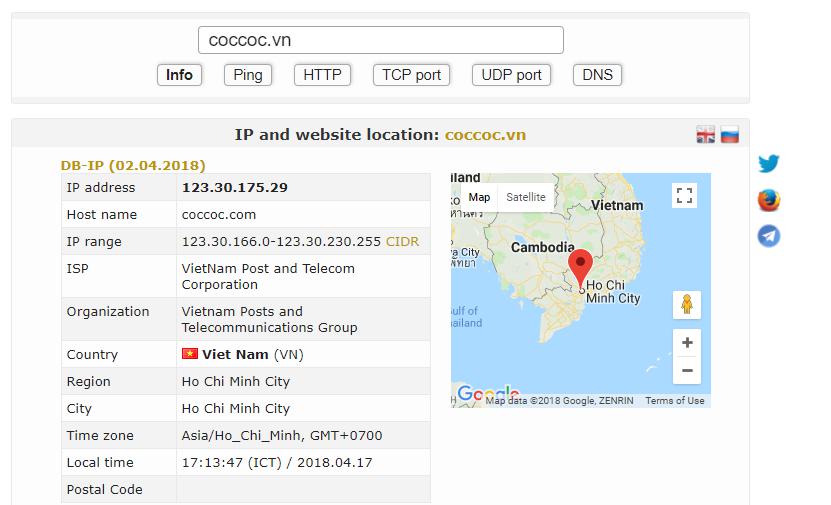This screenshot has width=831, height=505.
Task: Click the Info button
Action: point(179,75)
